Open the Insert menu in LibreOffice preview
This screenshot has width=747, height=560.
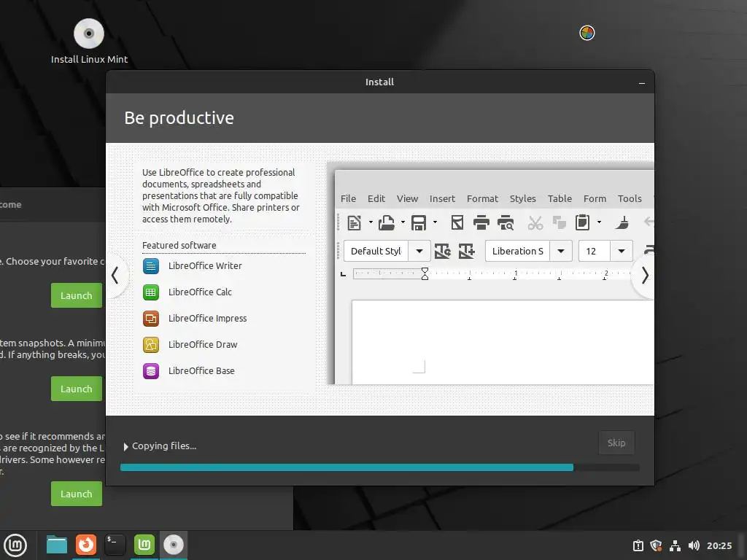coord(442,198)
